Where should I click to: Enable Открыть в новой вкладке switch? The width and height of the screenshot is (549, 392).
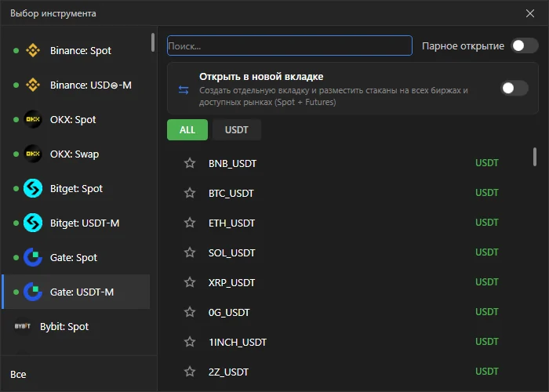(514, 88)
